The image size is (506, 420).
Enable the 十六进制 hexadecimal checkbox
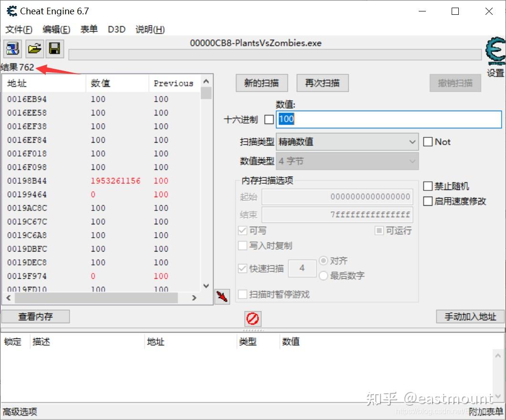point(269,119)
